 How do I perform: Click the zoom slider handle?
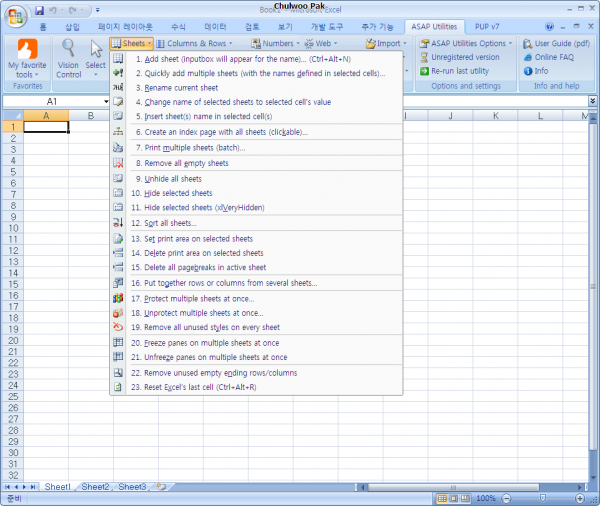543,498
